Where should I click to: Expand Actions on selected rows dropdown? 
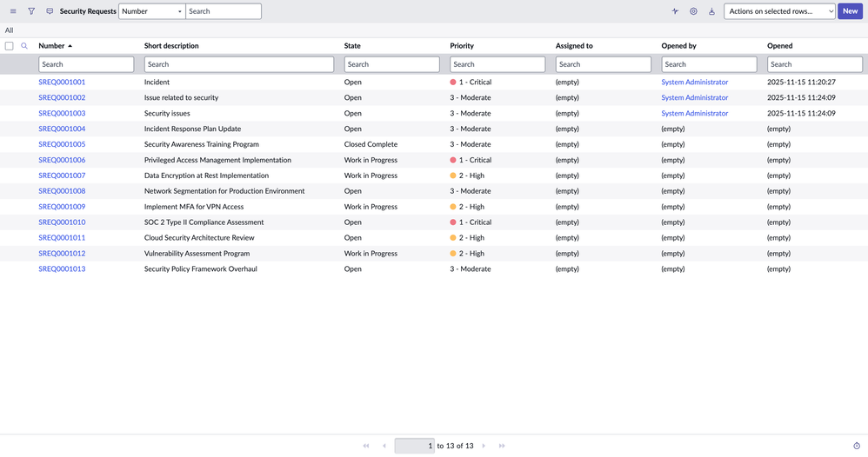(779, 11)
